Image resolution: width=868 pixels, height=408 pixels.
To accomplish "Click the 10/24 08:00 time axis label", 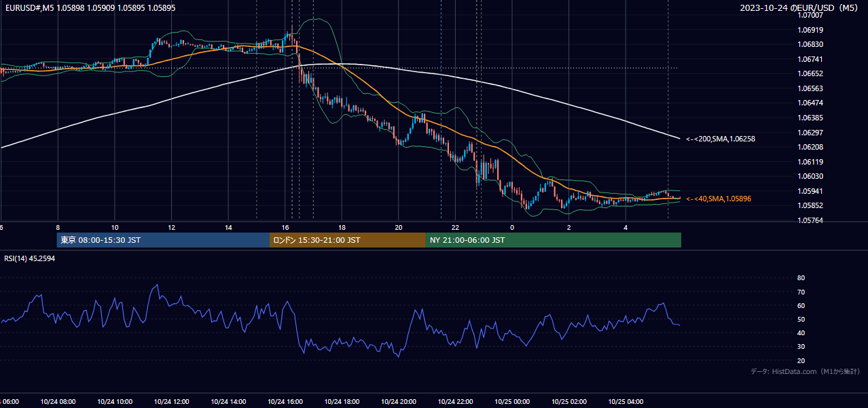I will tap(58, 402).
